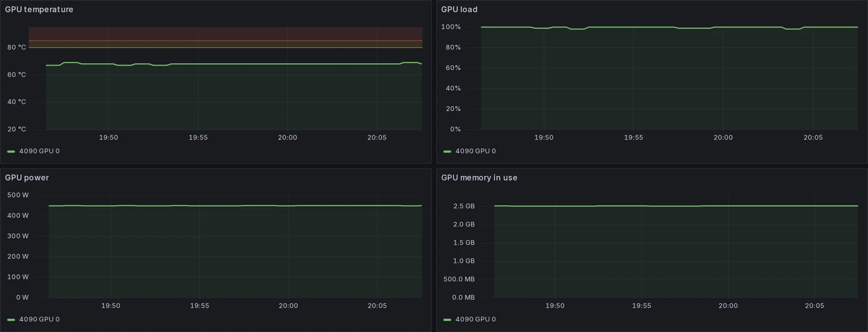Click green legend color swatch in GPU load panel
Screen dimensions: 868x332
pos(447,151)
